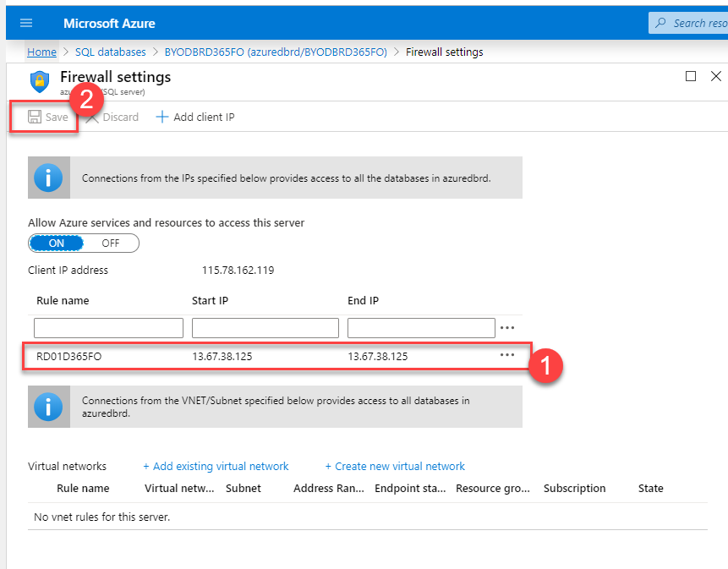
Task: Click the Firewall settings shield icon
Action: (x=40, y=82)
